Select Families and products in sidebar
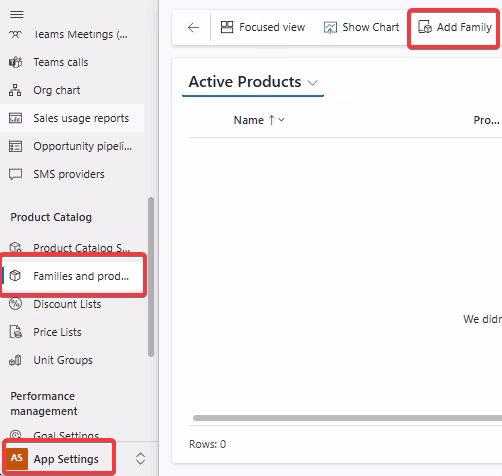 click(73, 276)
